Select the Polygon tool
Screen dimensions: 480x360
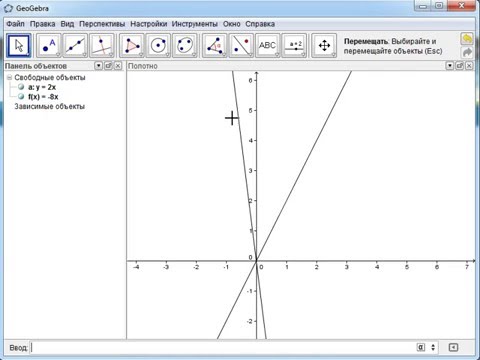(x=132, y=45)
